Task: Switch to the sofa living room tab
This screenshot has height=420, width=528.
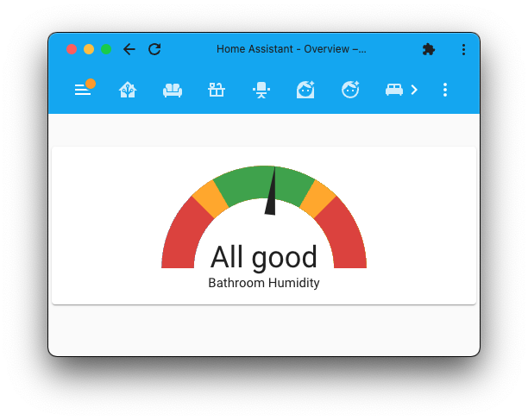Action: (173, 90)
